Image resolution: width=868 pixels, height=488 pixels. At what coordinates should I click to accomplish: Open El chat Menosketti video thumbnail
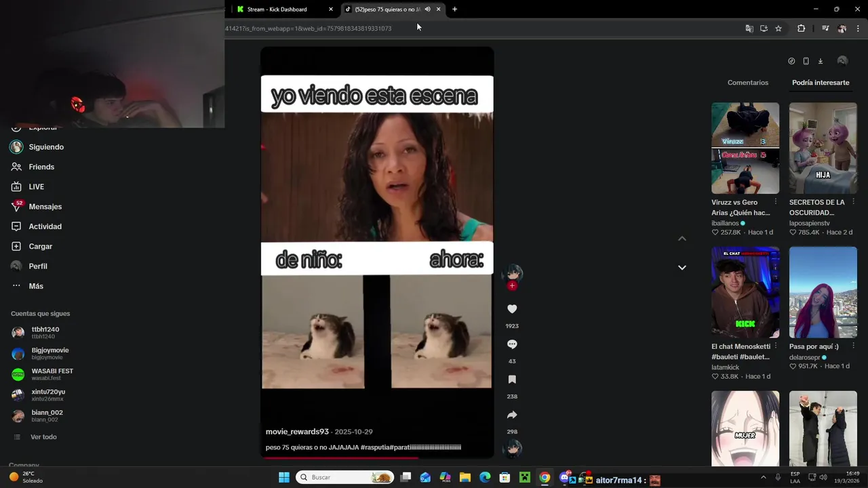tap(745, 292)
